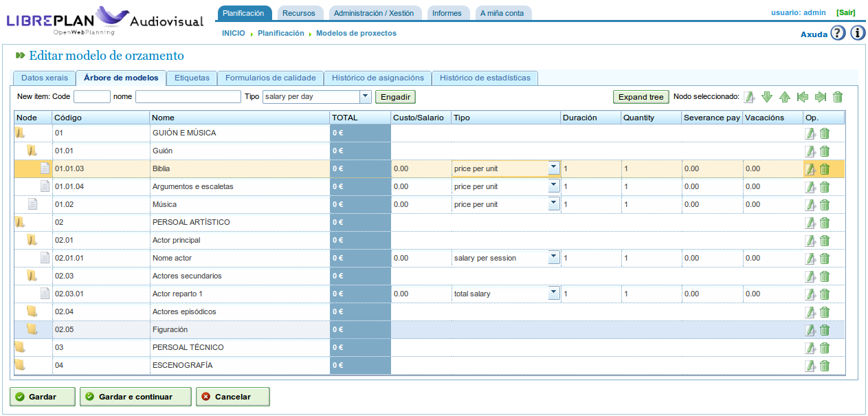This screenshot has width=868, height=416.
Task: Remove the ESCENOGRAFÍA row via trash icon
Action: pos(825,366)
